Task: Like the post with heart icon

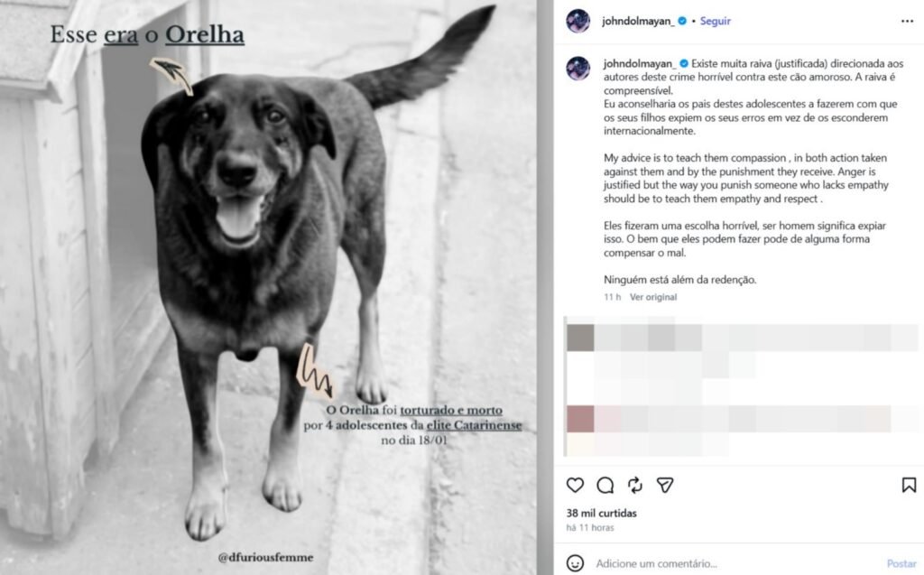Action: pyautogui.click(x=575, y=485)
